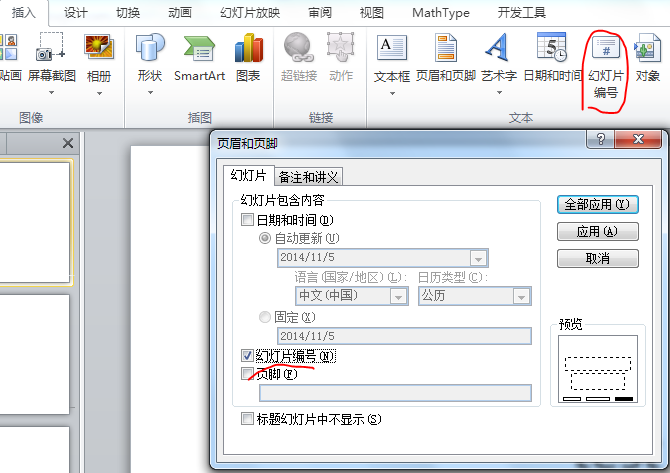Switch to the 备注和讲义 dialog tab
Screen dimensions: 670x473
pyautogui.click(x=308, y=177)
